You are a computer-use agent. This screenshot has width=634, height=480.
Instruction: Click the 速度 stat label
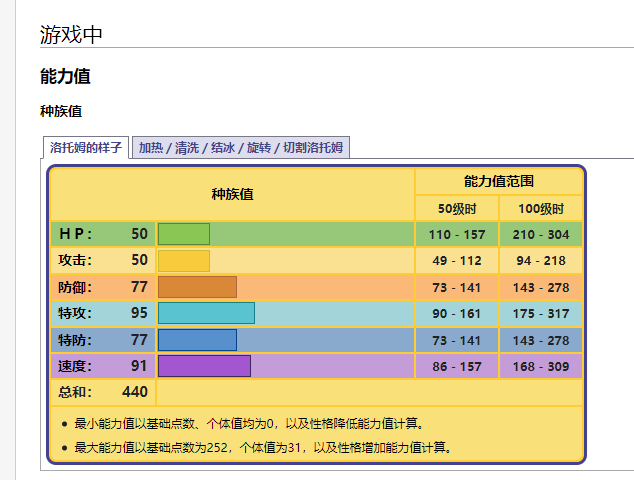pyautogui.click(x=75, y=366)
